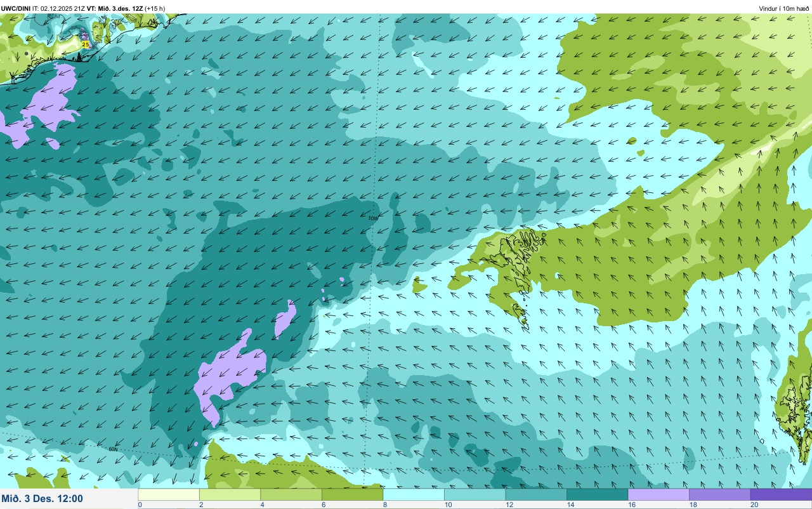
Task: Click the '60N' latitude label on map
Action: point(114,449)
